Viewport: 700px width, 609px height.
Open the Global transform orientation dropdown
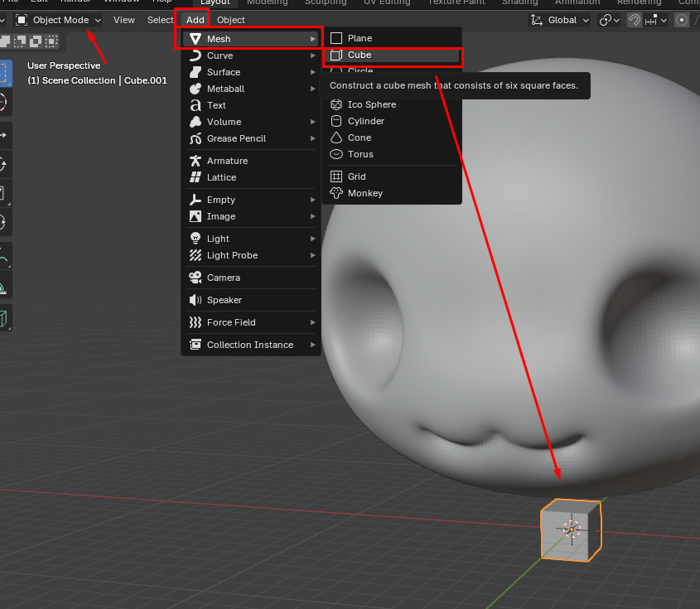coord(559,19)
